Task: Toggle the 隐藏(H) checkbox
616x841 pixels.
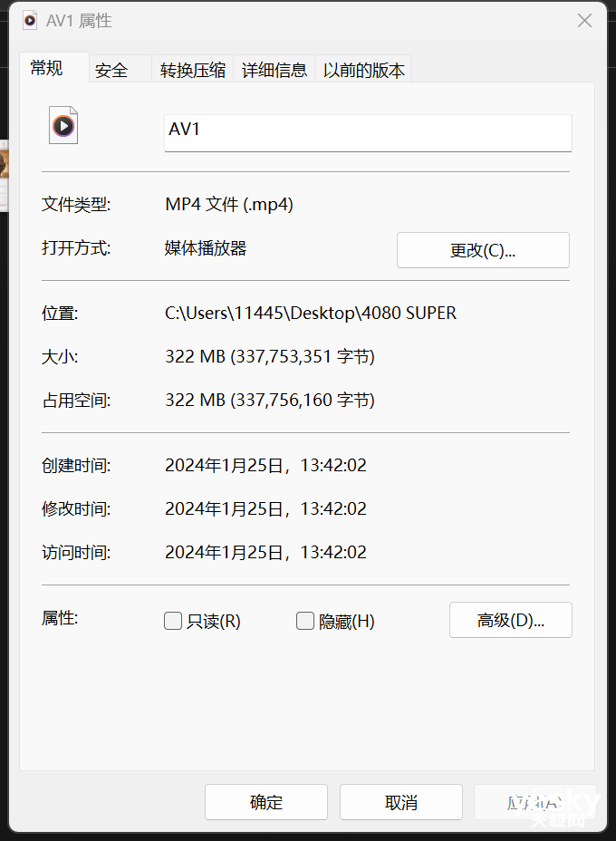Action: click(305, 621)
